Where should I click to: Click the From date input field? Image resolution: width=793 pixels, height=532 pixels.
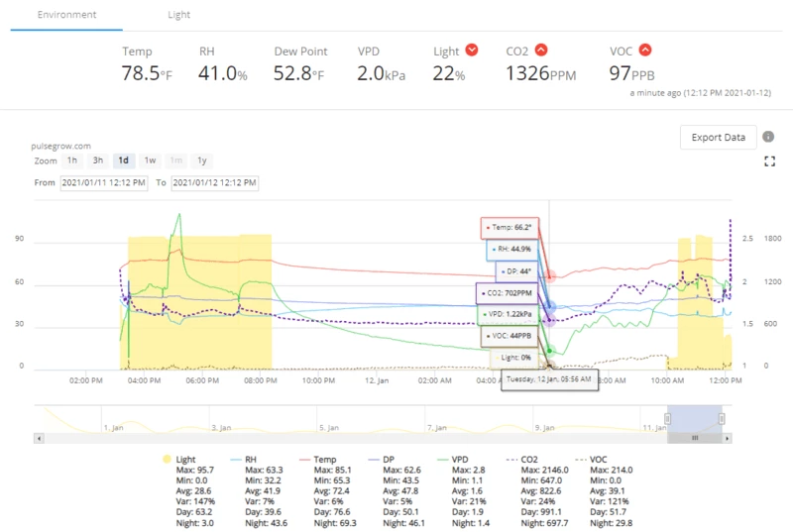point(104,183)
